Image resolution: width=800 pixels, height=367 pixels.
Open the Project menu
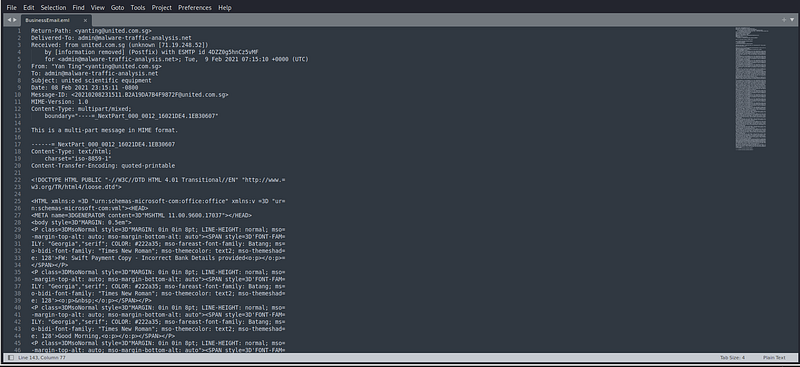(x=162, y=8)
